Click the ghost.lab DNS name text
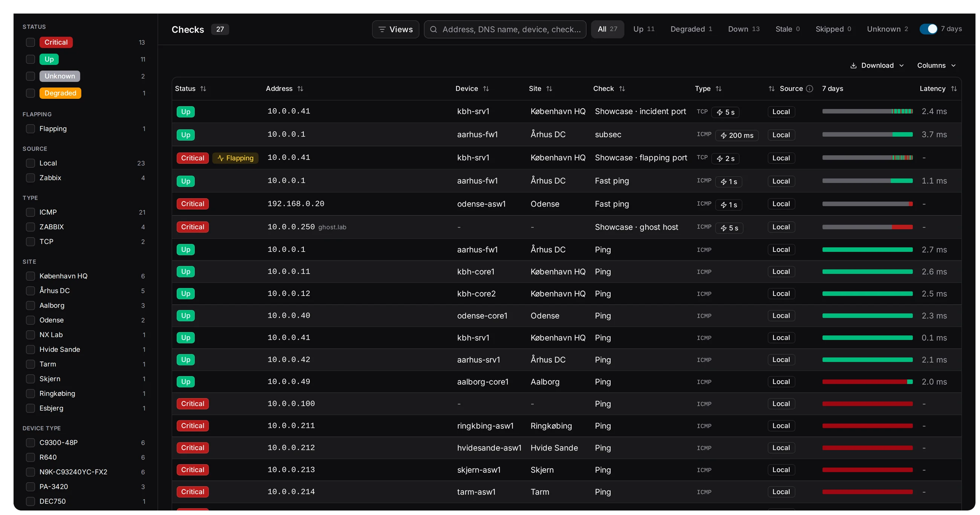This screenshot has width=980, height=515. [x=332, y=227]
